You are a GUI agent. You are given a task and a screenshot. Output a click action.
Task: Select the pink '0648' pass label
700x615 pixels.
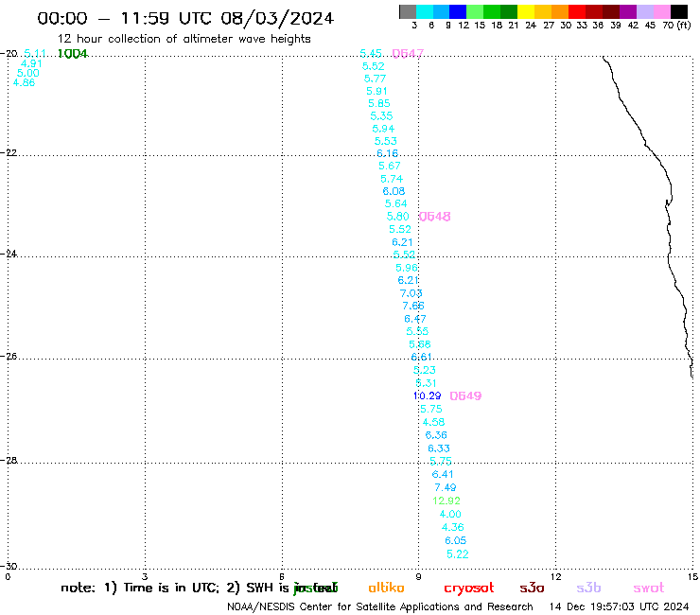tap(435, 217)
